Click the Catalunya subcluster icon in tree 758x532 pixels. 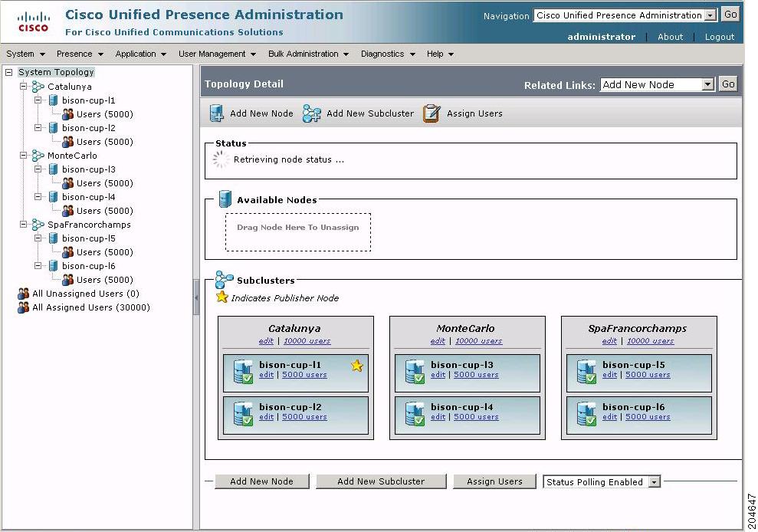(x=38, y=87)
